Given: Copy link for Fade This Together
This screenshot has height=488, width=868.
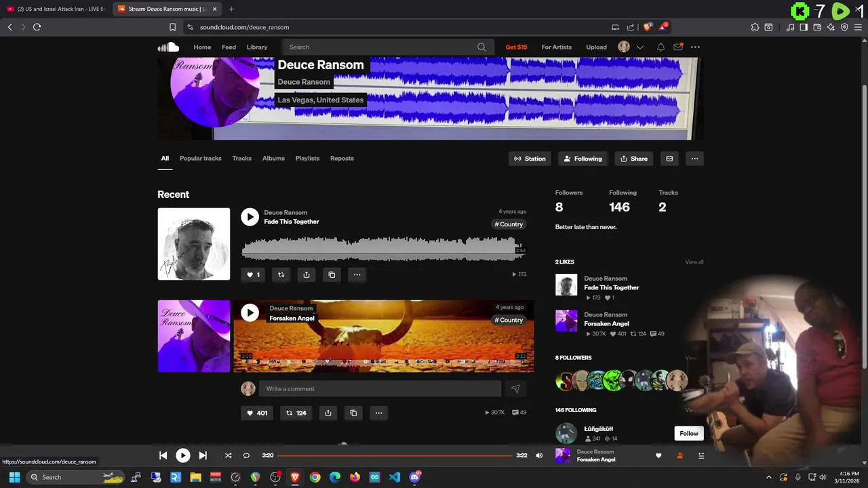Looking at the screenshot, I should pos(332,274).
